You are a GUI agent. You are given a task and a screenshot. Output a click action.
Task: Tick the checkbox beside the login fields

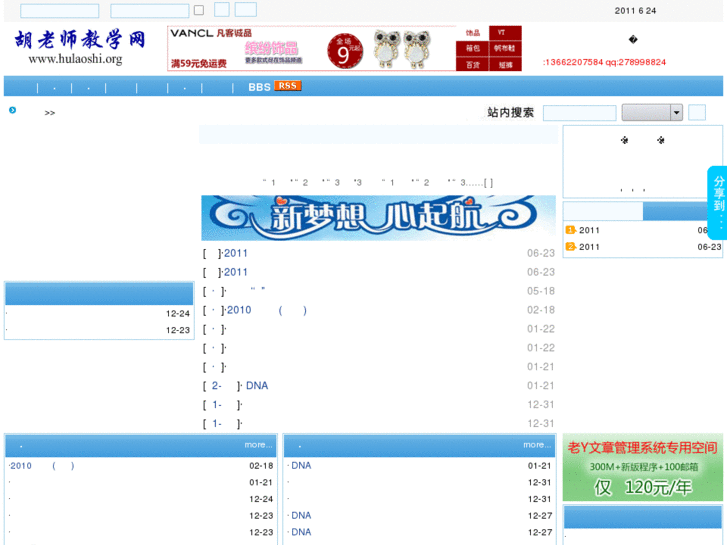[x=199, y=10]
